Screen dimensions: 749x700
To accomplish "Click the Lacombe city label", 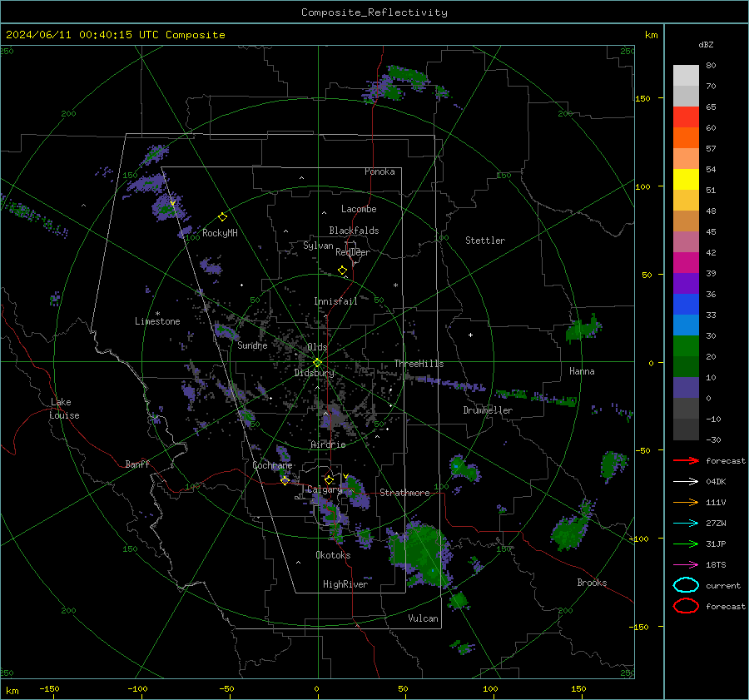I will point(359,209).
